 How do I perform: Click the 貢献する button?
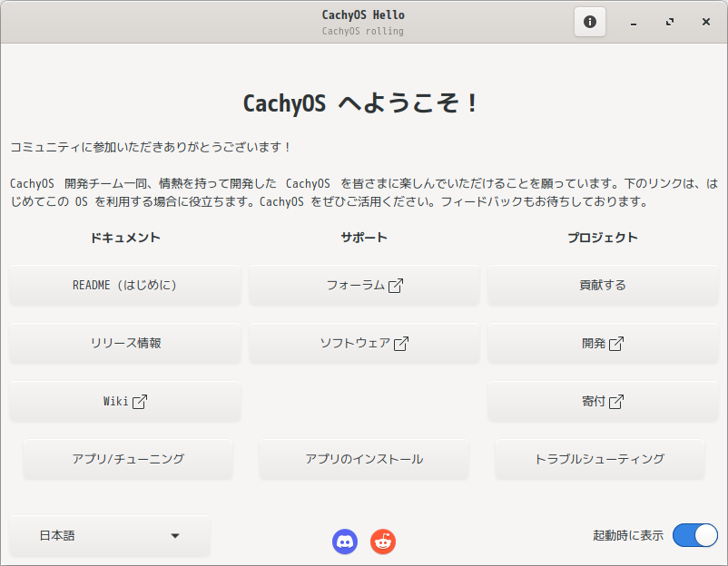coord(603,285)
